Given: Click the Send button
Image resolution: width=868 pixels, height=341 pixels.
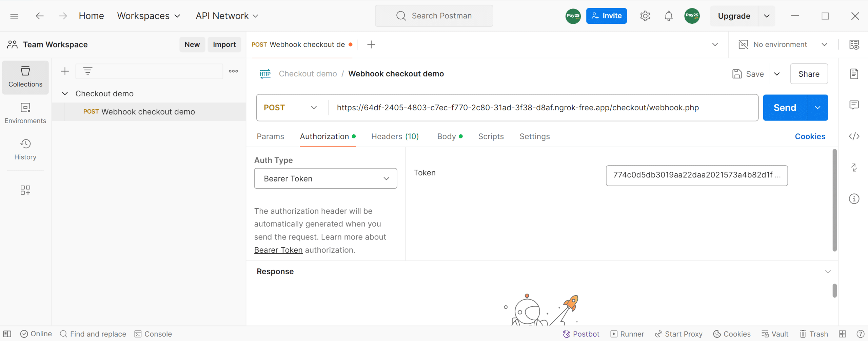Looking at the screenshot, I should (785, 108).
